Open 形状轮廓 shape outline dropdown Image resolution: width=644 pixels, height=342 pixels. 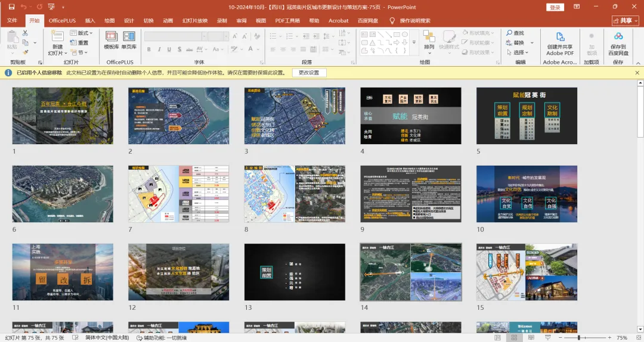click(x=478, y=43)
